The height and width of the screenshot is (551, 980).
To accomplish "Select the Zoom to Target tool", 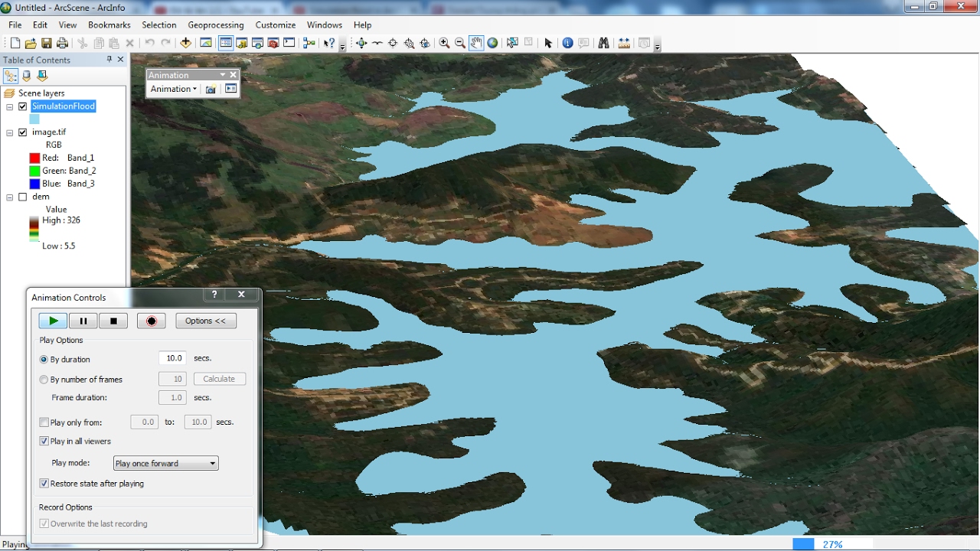I will pyautogui.click(x=410, y=44).
